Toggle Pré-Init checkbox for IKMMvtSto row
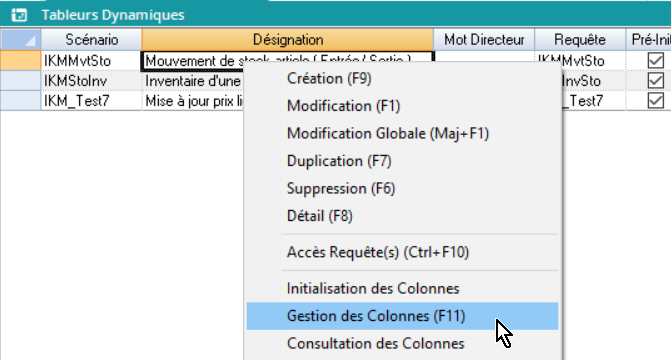Viewport: 671px width, 360px height. coord(656,60)
